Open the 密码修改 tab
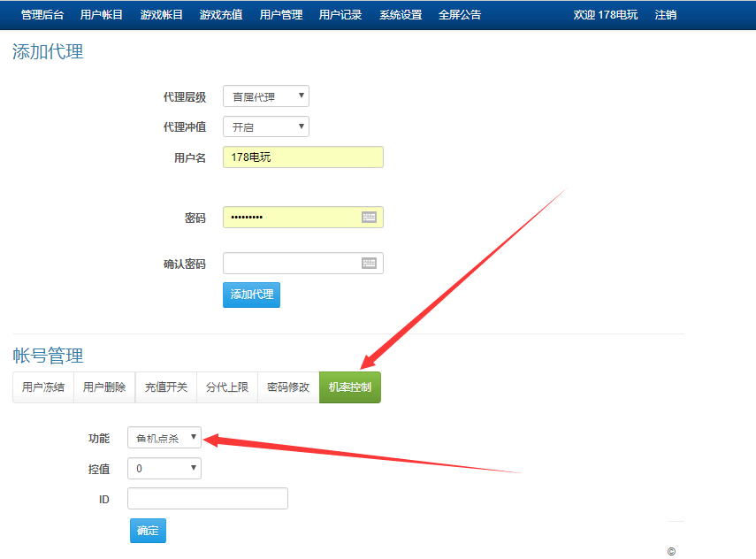 287,387
